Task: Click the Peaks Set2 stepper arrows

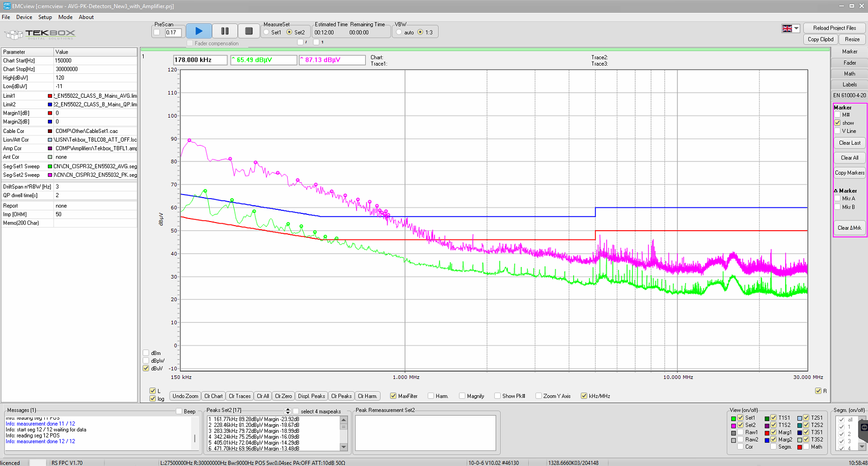Action: tap(288, 411)
